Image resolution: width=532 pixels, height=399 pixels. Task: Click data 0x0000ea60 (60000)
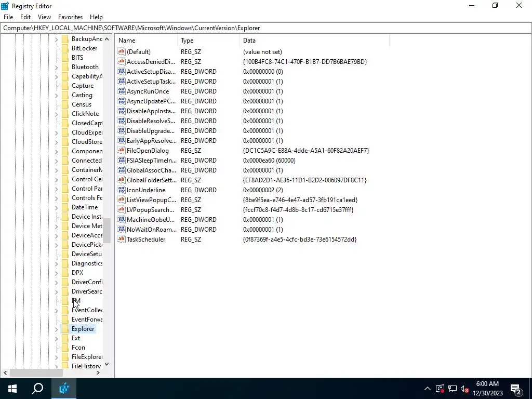269,160
